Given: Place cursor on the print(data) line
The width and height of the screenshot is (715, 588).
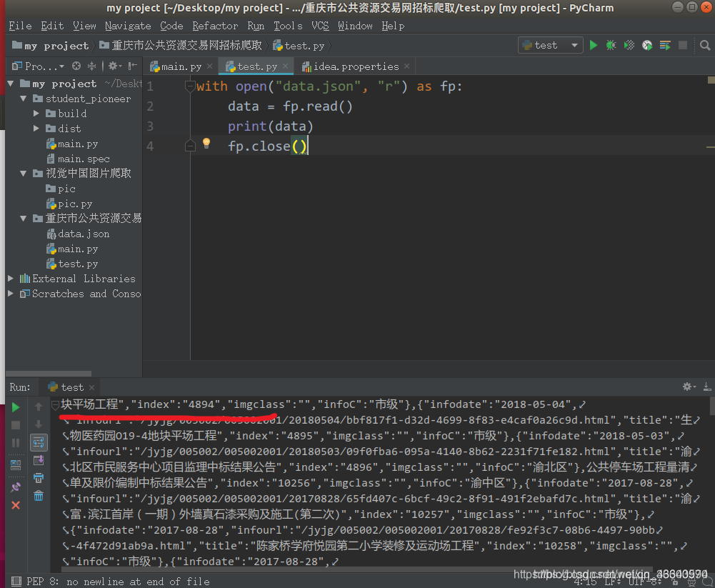Looking at the screenshot, I should [270, 126].
